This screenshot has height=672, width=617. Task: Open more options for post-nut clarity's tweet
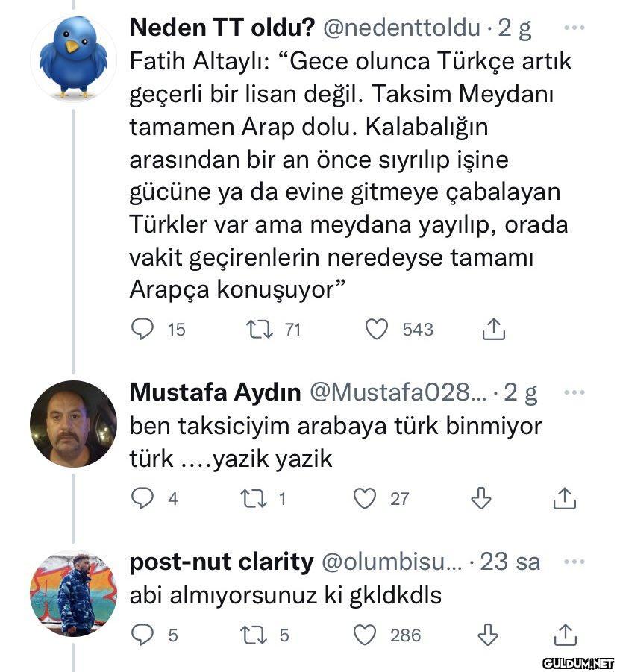(574, 562)
